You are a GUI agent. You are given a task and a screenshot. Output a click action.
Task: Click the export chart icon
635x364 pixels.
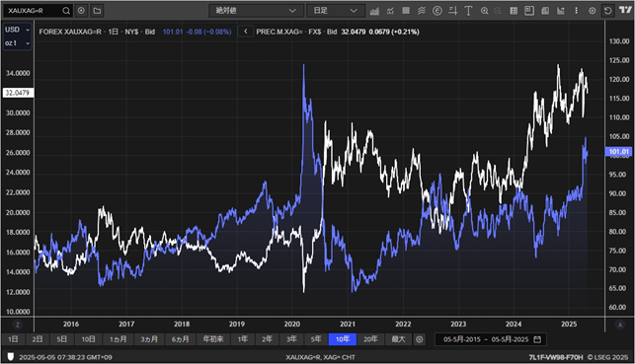[561, 11]
